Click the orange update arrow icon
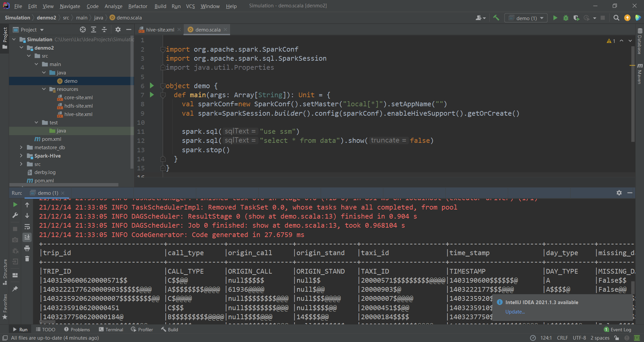The image size is (644, 342). click(627, 18)
